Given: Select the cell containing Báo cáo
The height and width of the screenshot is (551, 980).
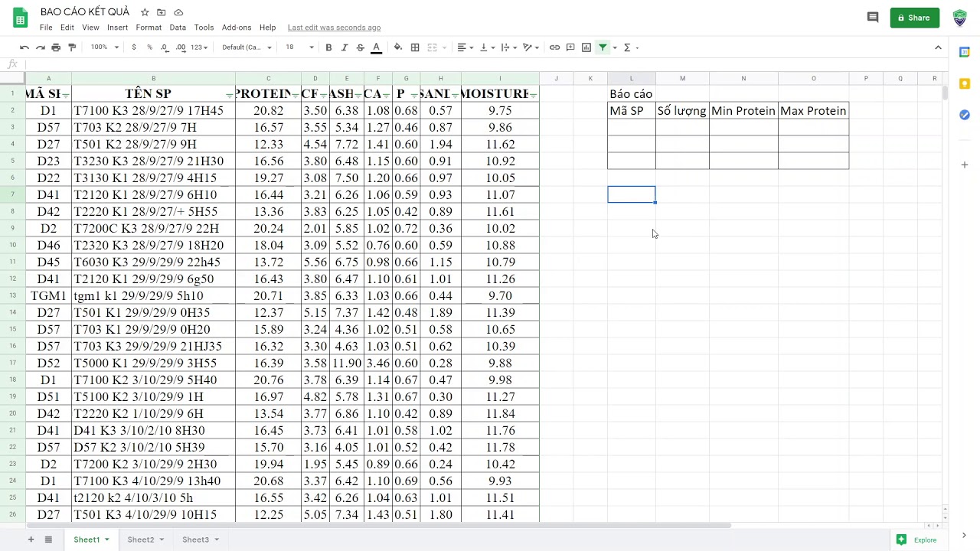Looking at the screenshot, I should click(632, 94).
